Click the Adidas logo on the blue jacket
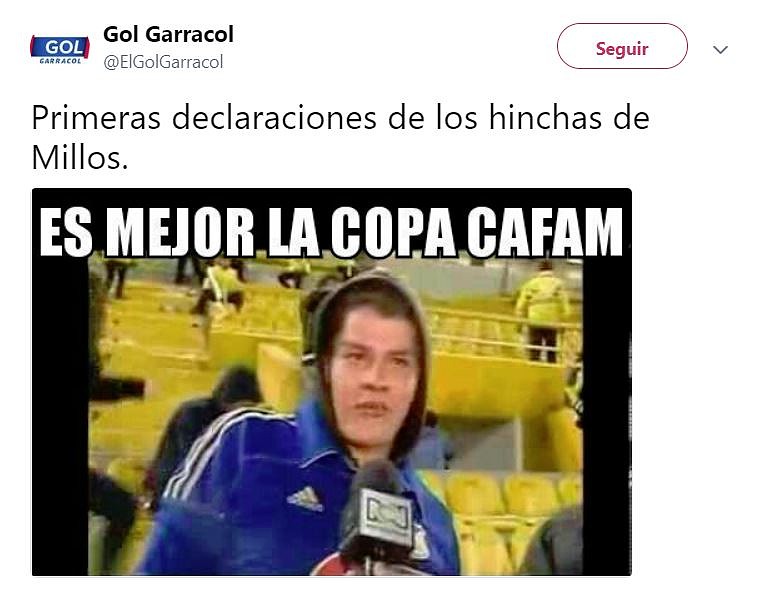Image resolution: width=757 pixels, height=591 pixels. 305,498
